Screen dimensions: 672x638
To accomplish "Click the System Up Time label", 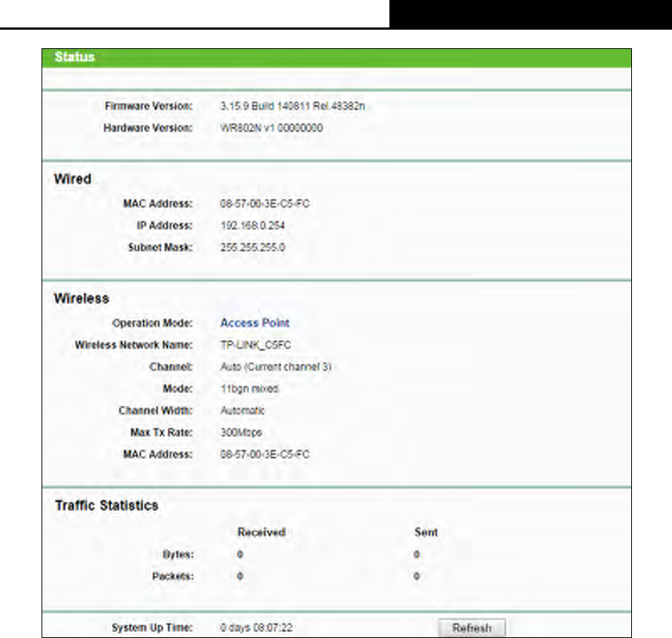I will (x=152, y=628).
